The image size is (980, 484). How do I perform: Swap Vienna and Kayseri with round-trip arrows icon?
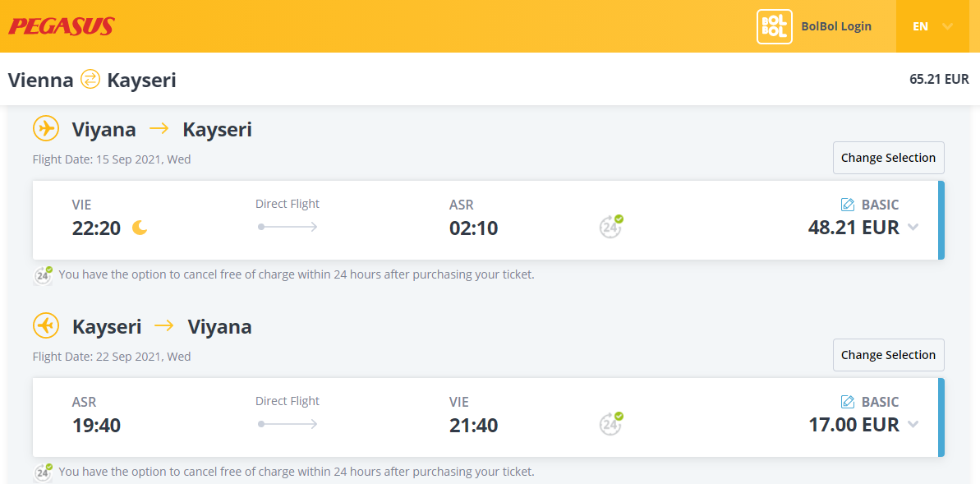coord(90,80)
